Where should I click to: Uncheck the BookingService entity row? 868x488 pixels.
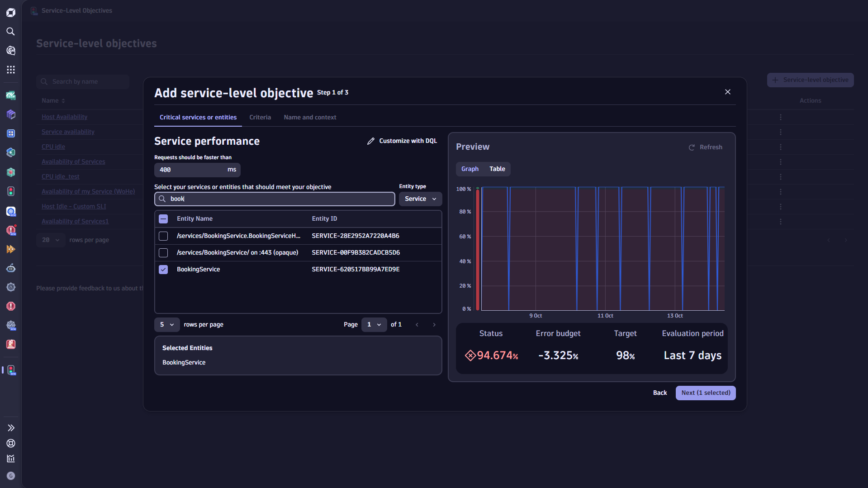(x=163, y=269)
